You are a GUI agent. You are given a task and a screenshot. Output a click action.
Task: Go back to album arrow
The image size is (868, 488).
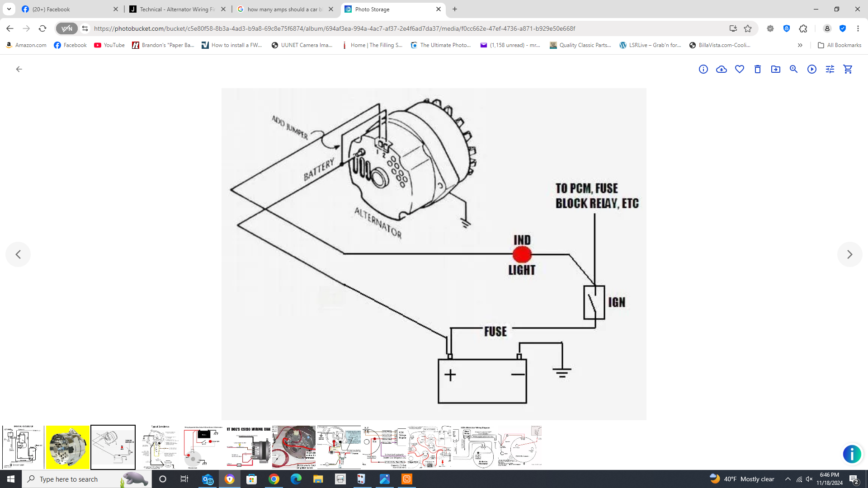19,69
